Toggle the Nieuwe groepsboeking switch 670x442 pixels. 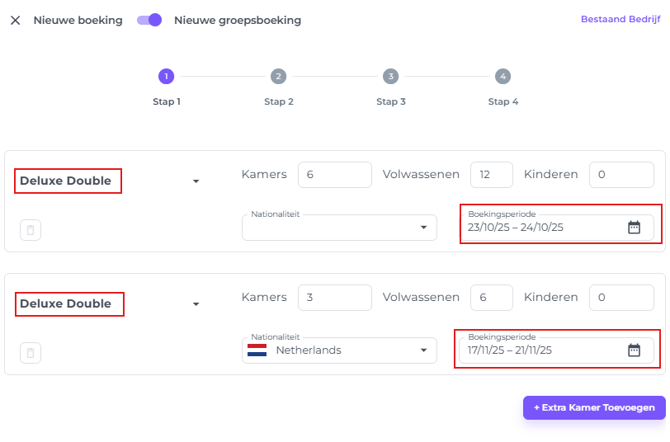150,20
